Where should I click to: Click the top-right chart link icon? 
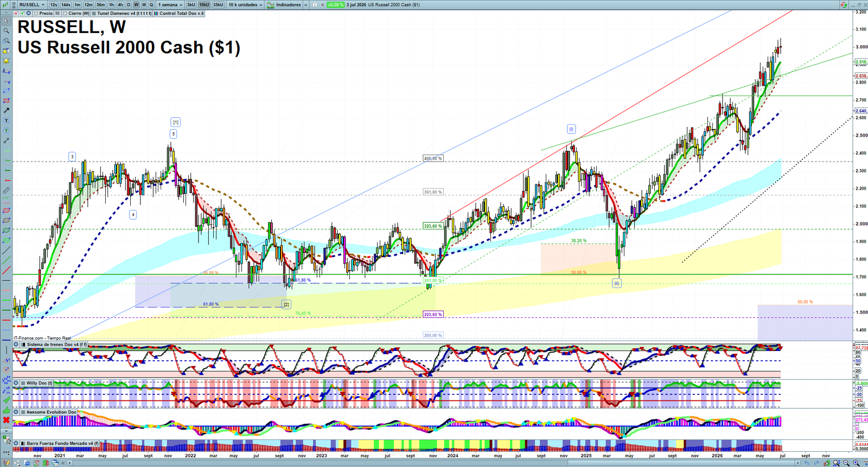(x=844, y=4)
